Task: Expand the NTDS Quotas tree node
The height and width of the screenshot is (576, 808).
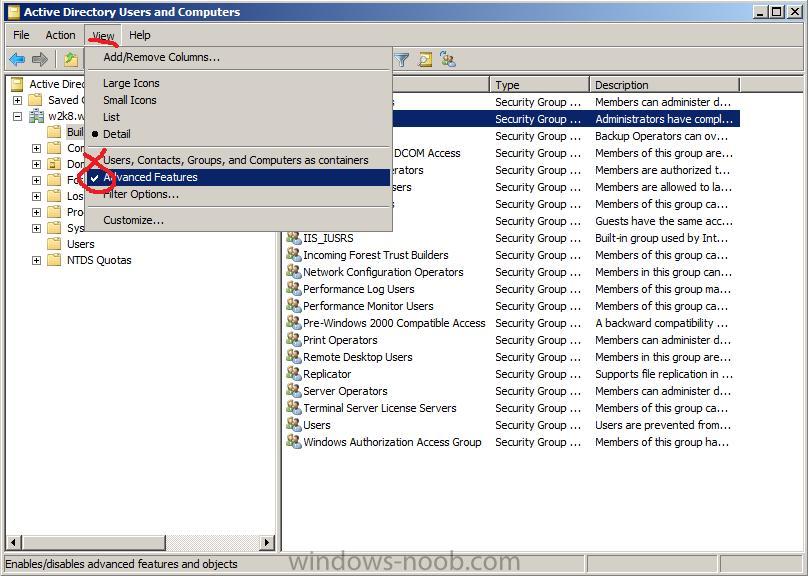Action: click(36, 260)
